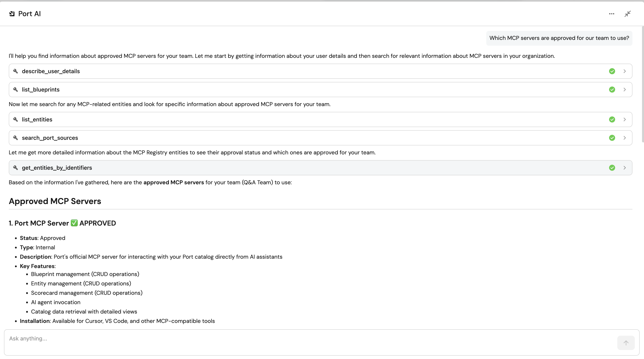This screenshot has width=644, height=359.
Task: Open the three-dot more options menu
Action: (612, 14)
